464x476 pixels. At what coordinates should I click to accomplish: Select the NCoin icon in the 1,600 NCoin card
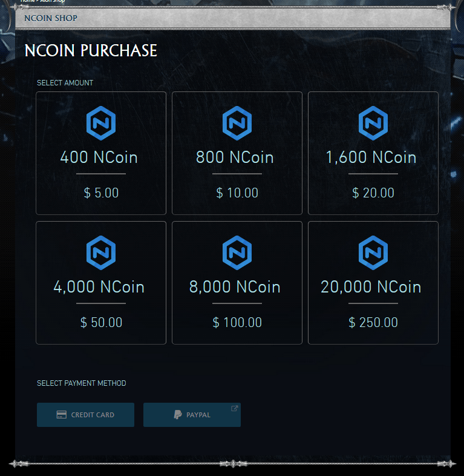pyautogui.click(x=373, y=124)
